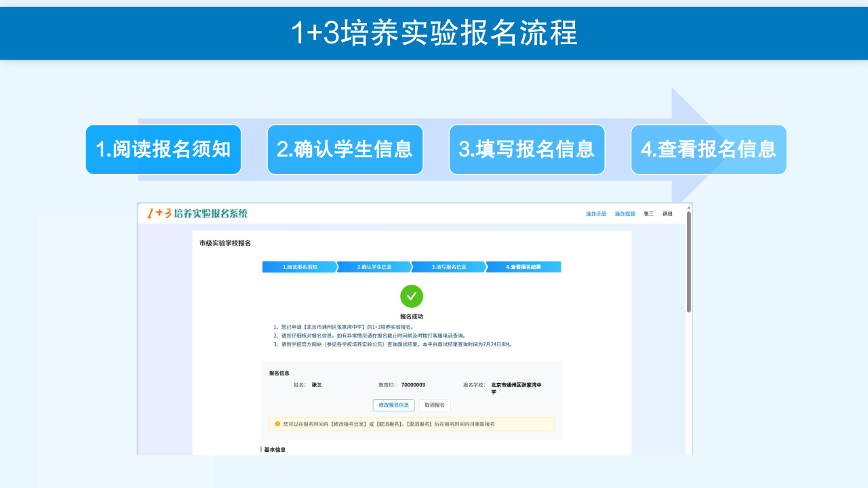Screen dimensions: 868x488
Task: Click the slide title 1+3培养实验报名流程
Action: pos(434,33)
